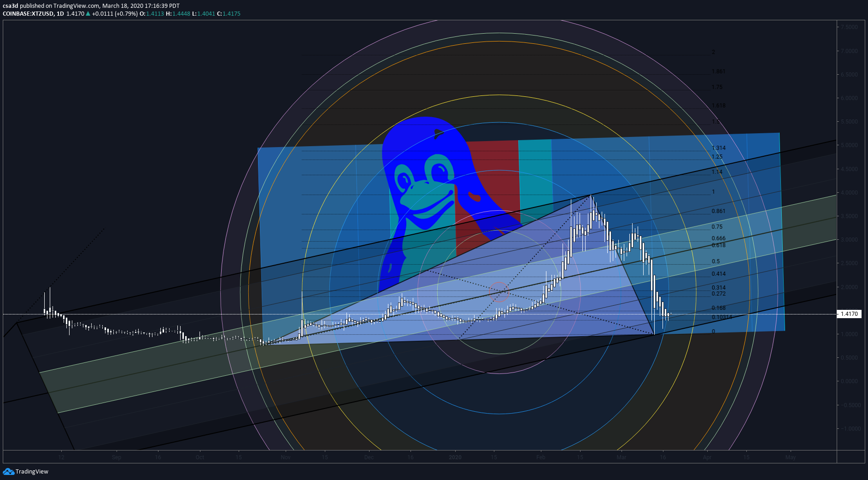Click the small red circle at chart center
Screen dimensions: 868x480
coord(499,292)
